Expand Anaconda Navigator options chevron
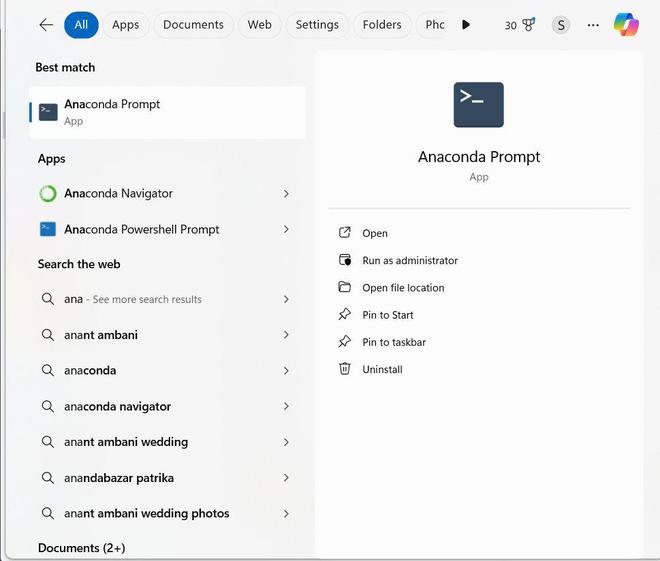660x561 pixels. tap(286, 194)
